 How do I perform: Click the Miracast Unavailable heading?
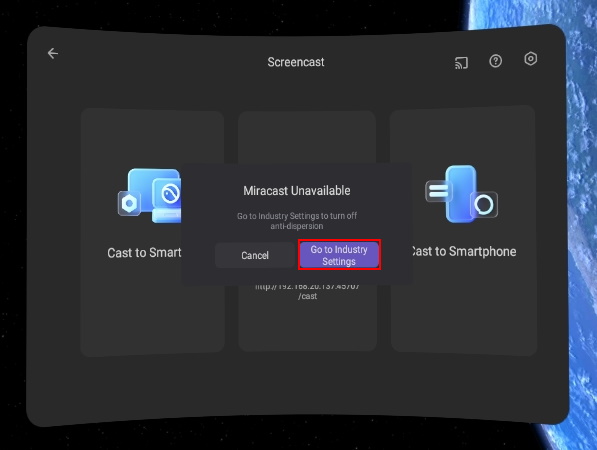coord(297,190)
